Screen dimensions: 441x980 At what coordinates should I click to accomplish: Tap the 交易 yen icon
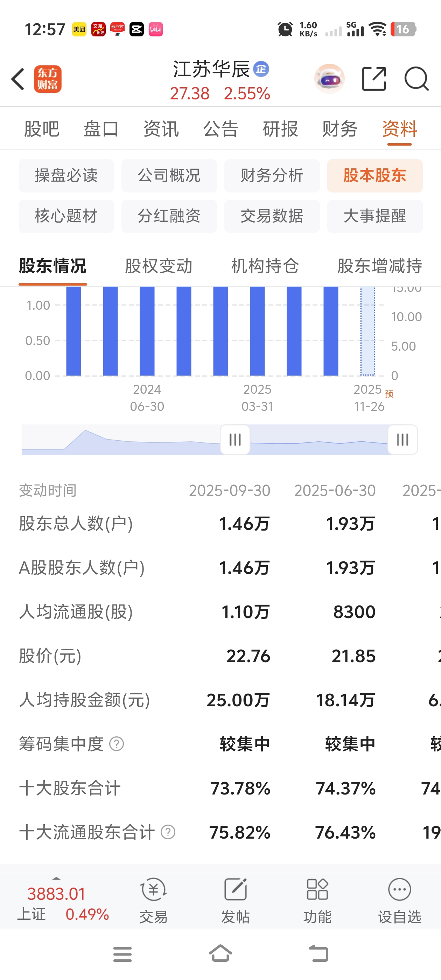click(153, 889)
